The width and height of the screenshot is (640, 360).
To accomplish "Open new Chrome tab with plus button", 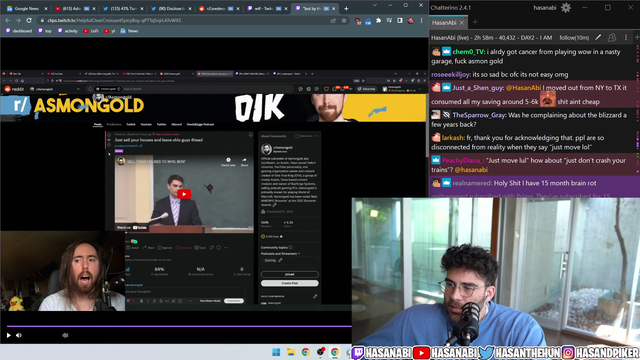I will point(346,8).
